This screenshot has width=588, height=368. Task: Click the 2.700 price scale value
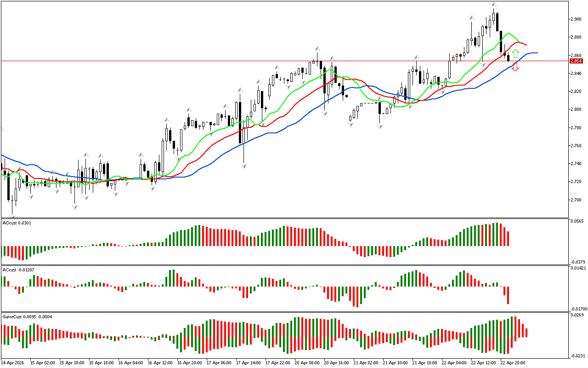click(576, 200)
